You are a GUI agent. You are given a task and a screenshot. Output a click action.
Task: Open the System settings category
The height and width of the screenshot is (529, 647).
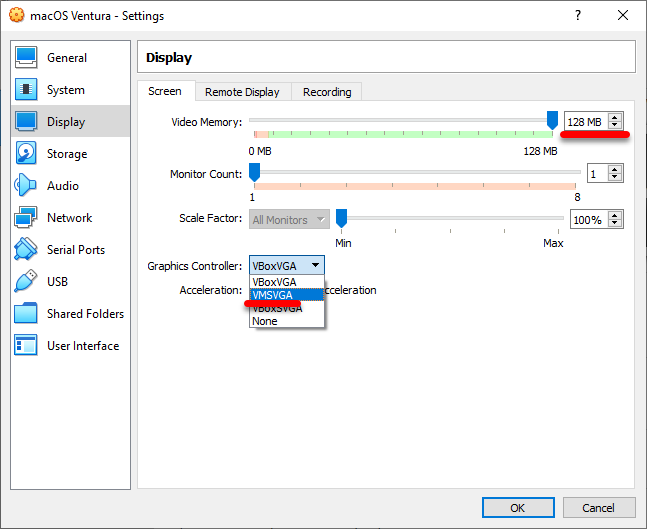tap(70, 90)
